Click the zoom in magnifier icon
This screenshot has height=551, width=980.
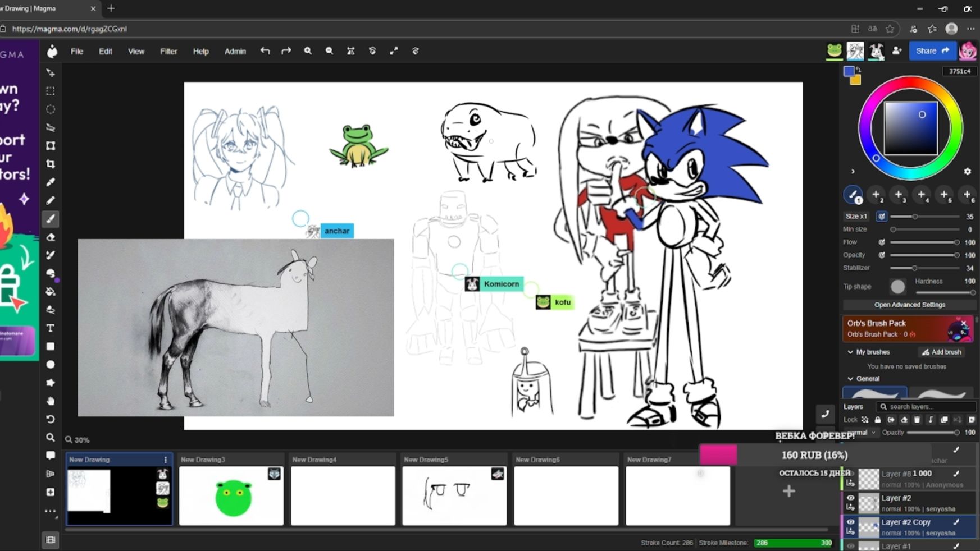tap(308, 51)
